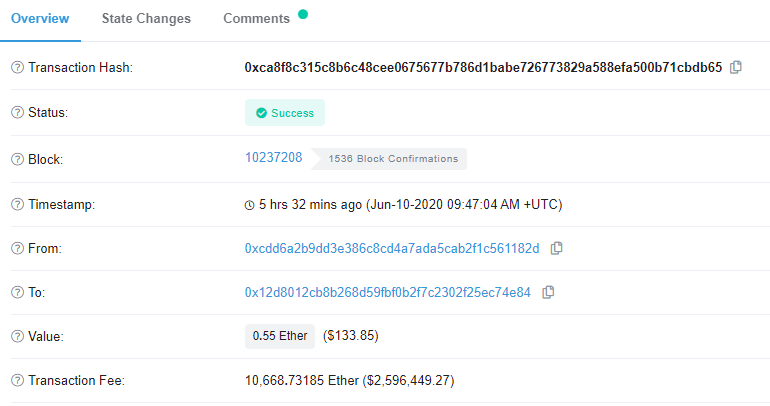Open block 10237208 link

coord(274,158)
